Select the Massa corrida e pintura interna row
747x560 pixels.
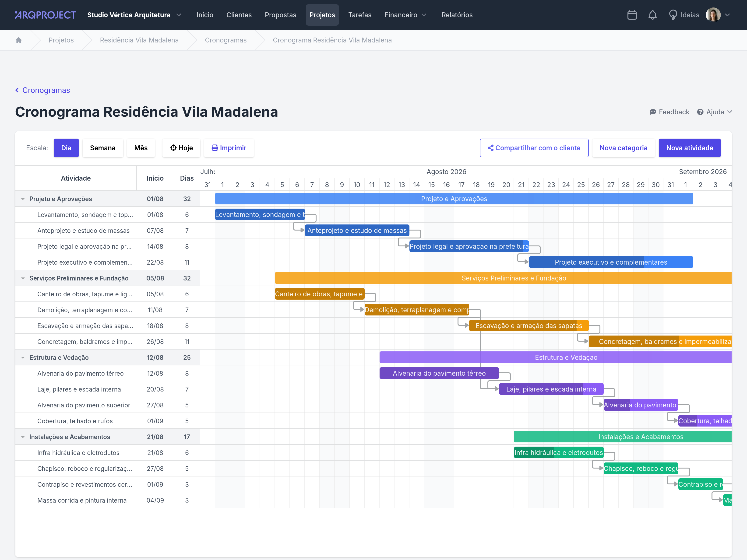pos(107,500)
